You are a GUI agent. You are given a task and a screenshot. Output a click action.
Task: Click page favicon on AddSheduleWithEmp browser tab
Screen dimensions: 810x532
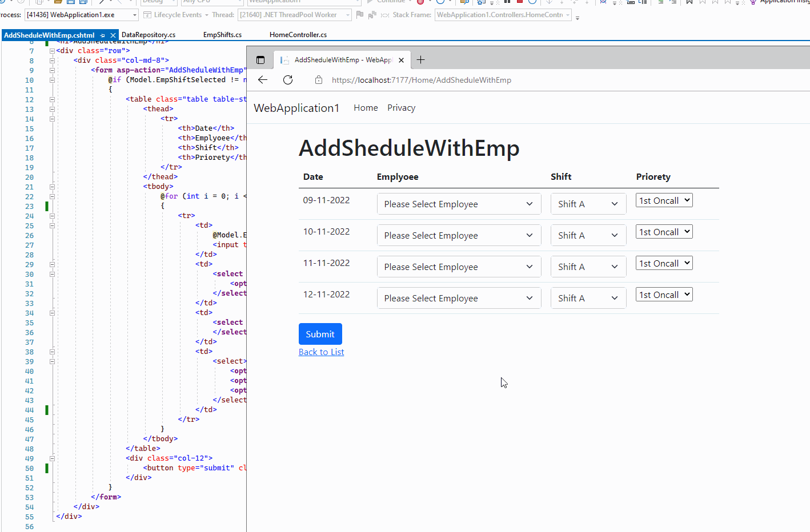pos(284,60)
